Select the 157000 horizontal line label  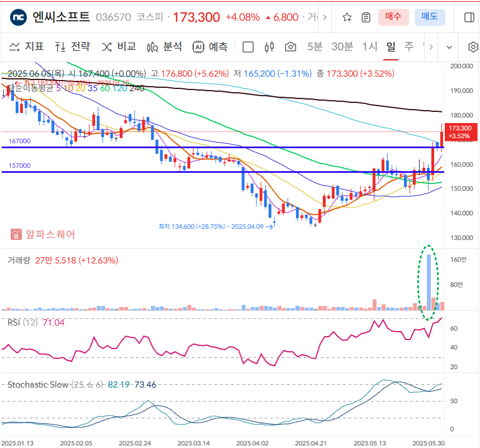tap(20, 166)
